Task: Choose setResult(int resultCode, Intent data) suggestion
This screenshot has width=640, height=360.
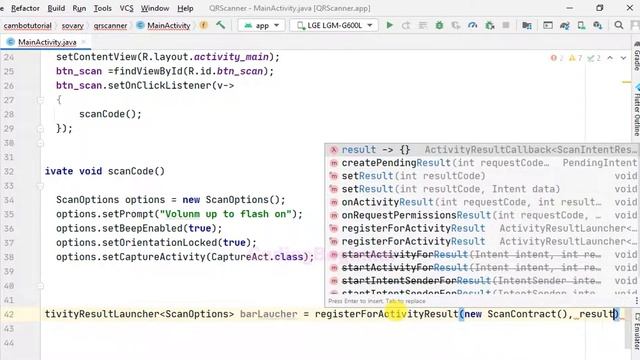Action: click(482, 189)
